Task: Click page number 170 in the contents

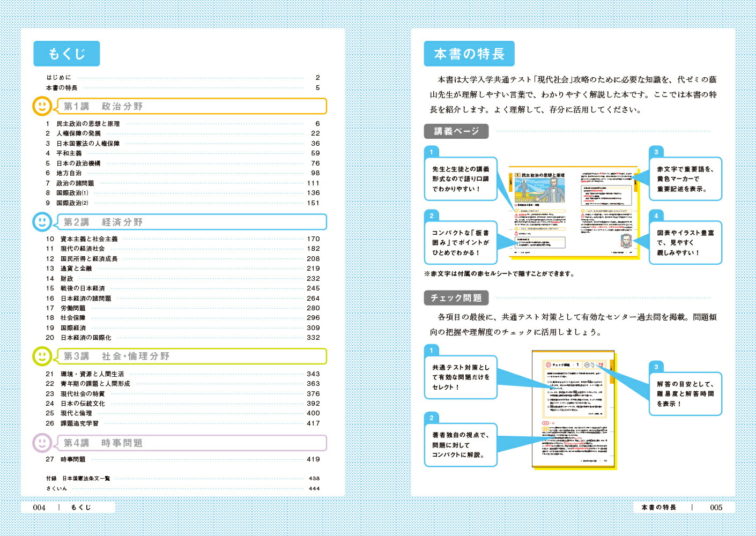Action: click(314, 239)
